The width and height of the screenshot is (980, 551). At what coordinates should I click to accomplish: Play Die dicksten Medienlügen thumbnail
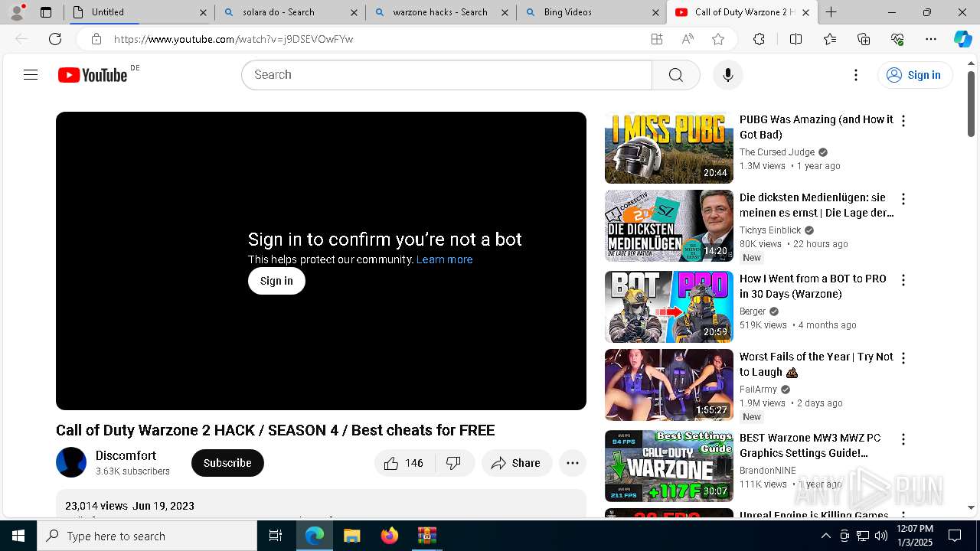click(669, 226)
